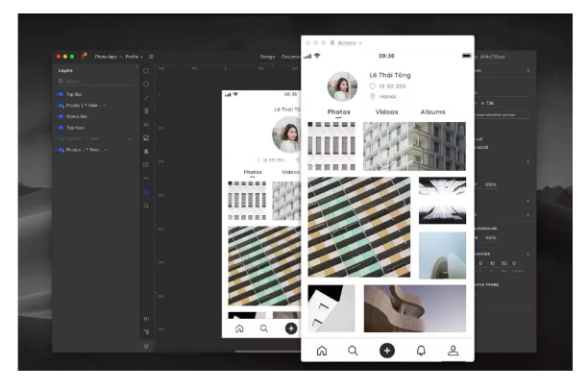Screen dimensions: 588x389
Task: Expand the Photos layer group
Action: [57, 150]
